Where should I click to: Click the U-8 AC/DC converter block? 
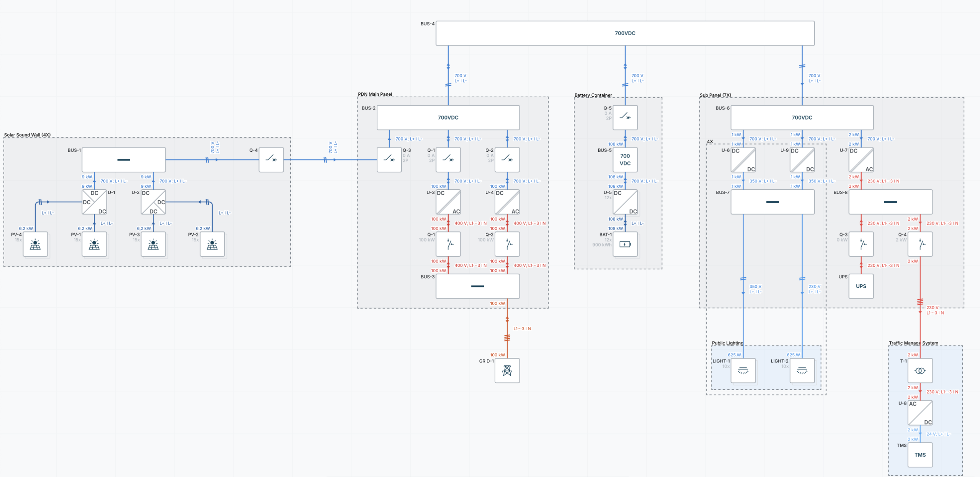(920, 413)
